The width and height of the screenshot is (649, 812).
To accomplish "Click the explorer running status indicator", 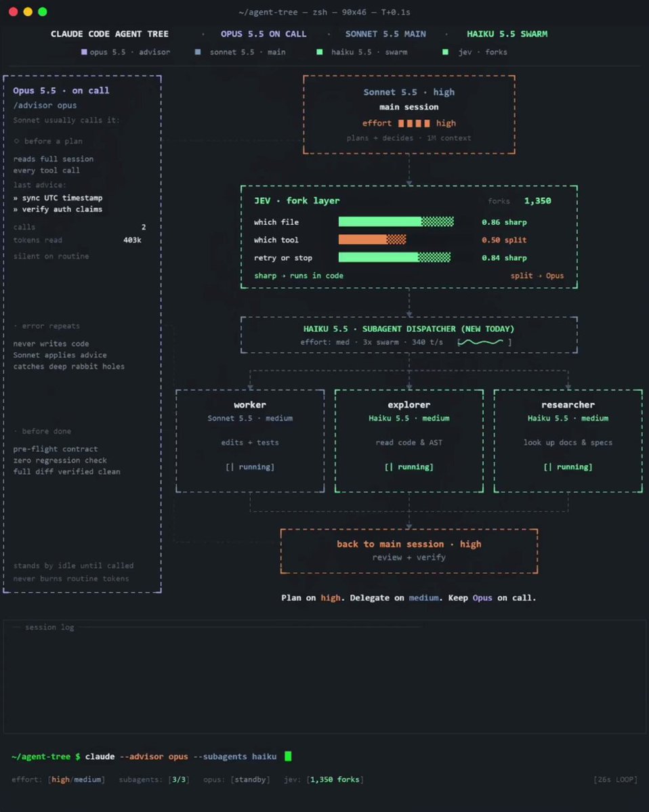I will (409, 467).
